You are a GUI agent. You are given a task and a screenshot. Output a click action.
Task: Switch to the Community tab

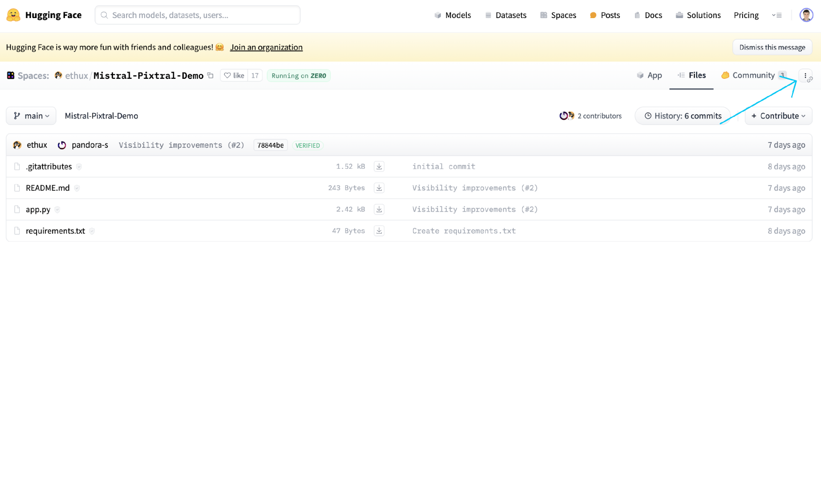pyautogui.click(x=754, y=76)
